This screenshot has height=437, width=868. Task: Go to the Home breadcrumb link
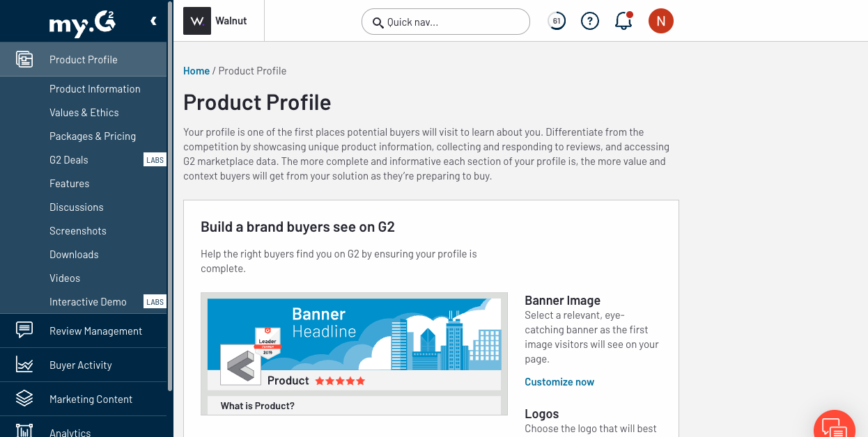tap(196, 71)
